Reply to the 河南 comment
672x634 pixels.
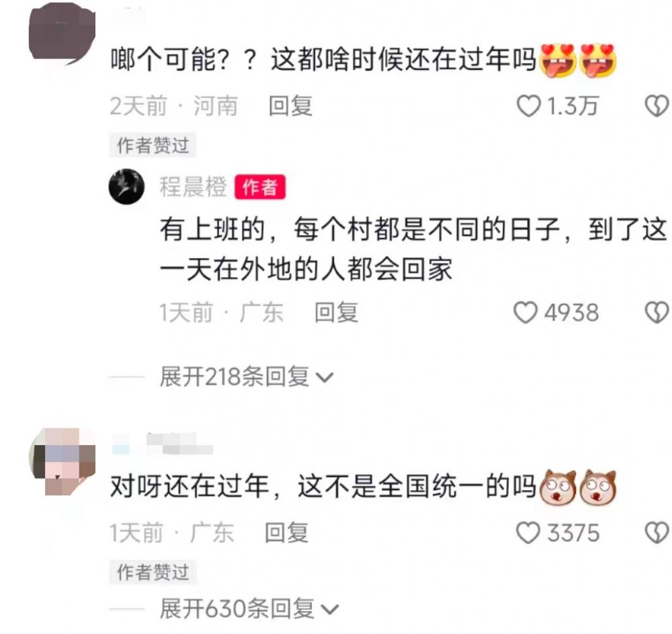290,106
